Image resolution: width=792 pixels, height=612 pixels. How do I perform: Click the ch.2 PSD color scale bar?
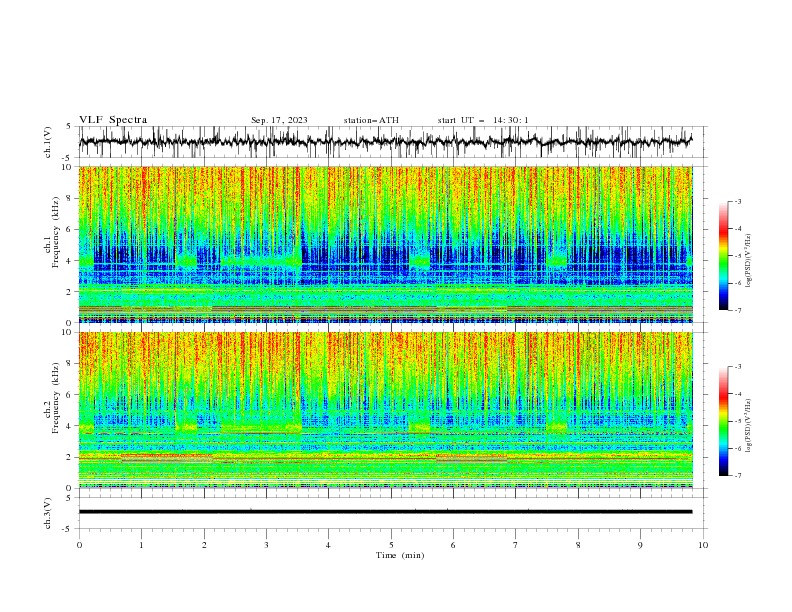[723, 421]
